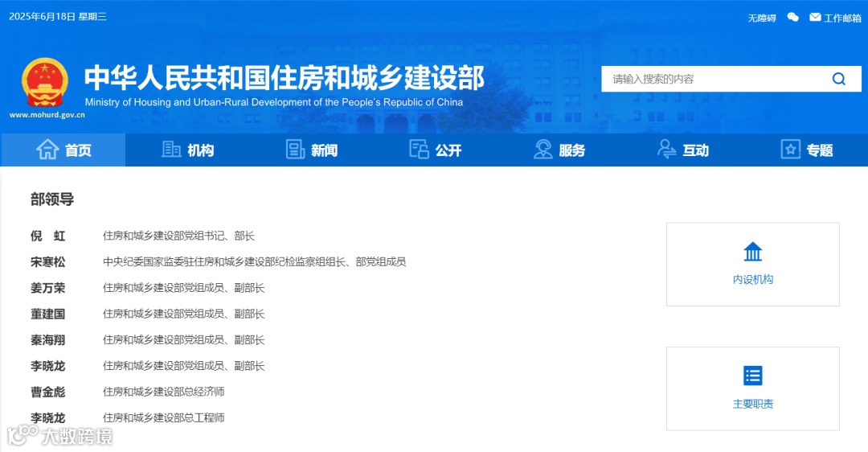
Task: Click the 互动 person arrows icon
Action: (666, 150)
